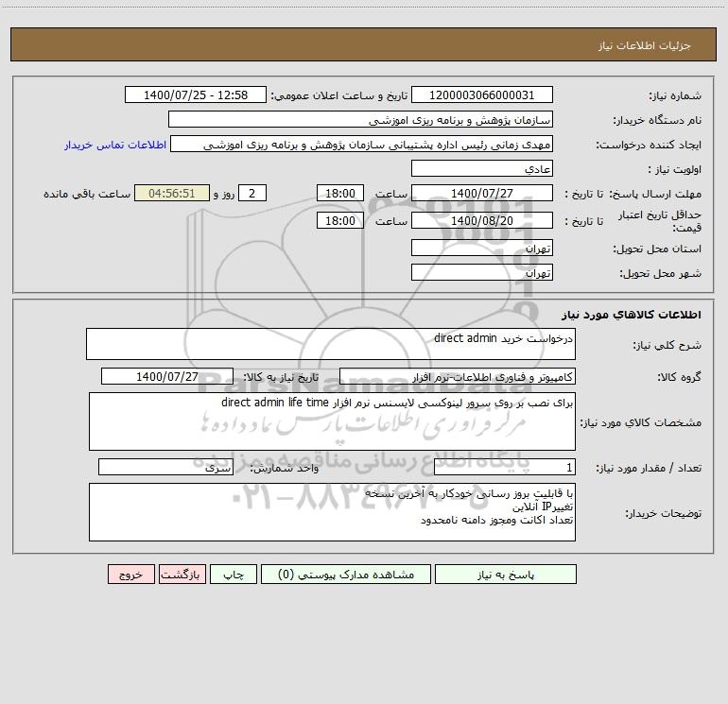This screenshot has width=728, height=704.
Task: Click the label 'مهلت ارسال پاسخ: تا تاریخ'
Action: [x=633, y=194]
